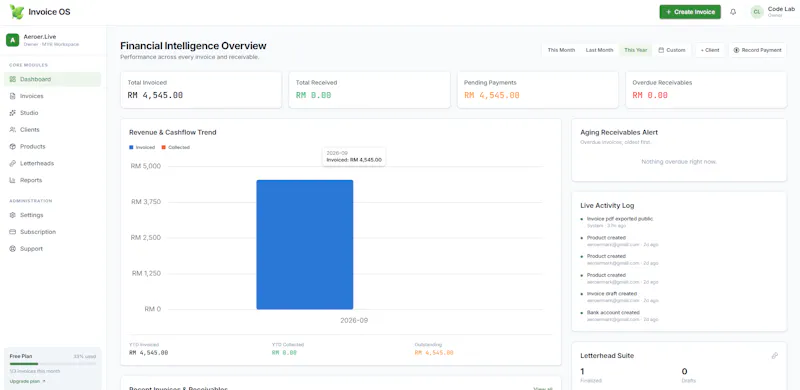Click the Total Invoiced card
The image size is (800, 390).
pos(201,90)
